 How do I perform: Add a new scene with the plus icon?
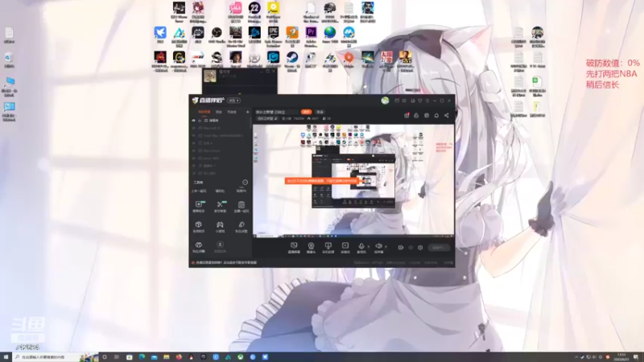[247, 112]
